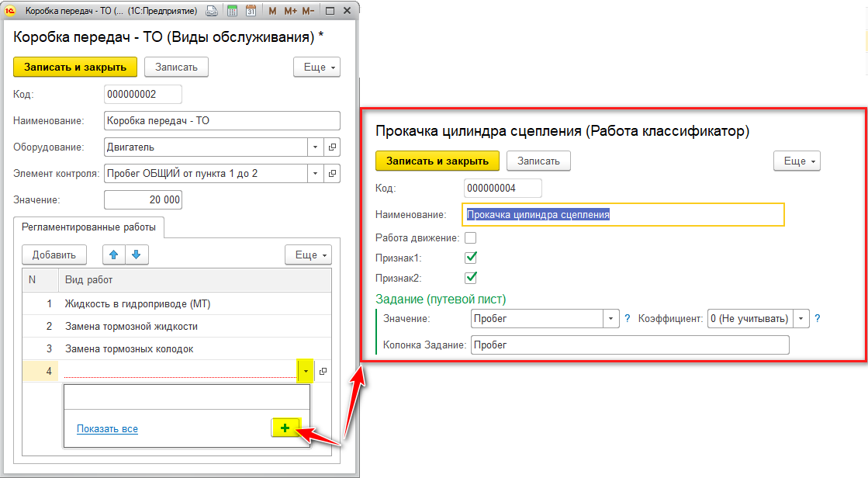Screen dimensions: 868x478
Task: Expand the Коэффициент dropdown
Action: click(x=801, y=319)
